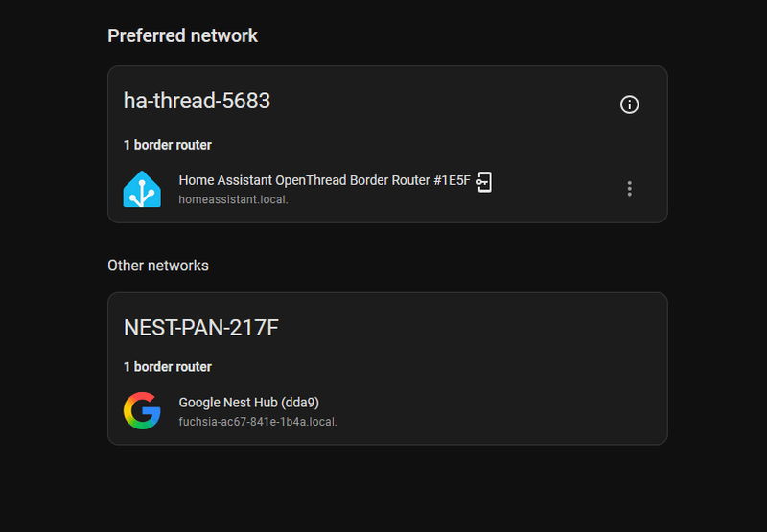Click the phone key credentials icon
The width and height of the screenshot is (767, 532).
484,182
